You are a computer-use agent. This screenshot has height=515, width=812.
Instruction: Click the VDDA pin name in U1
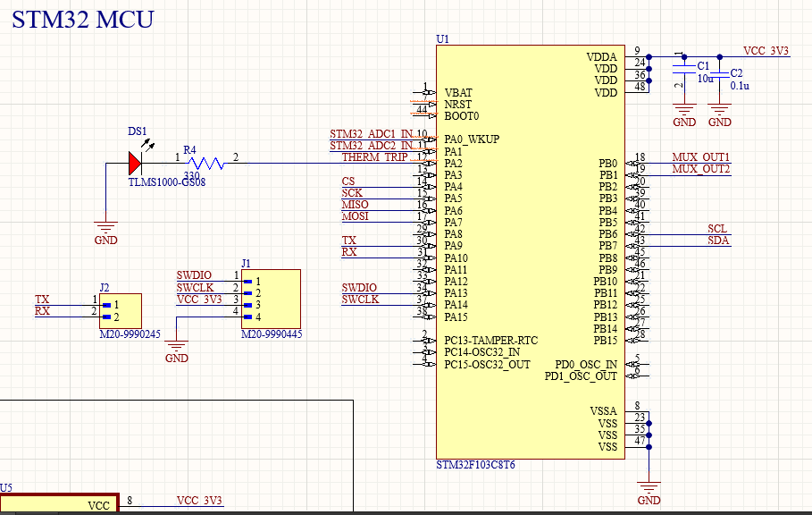click(x=602, y=57)
